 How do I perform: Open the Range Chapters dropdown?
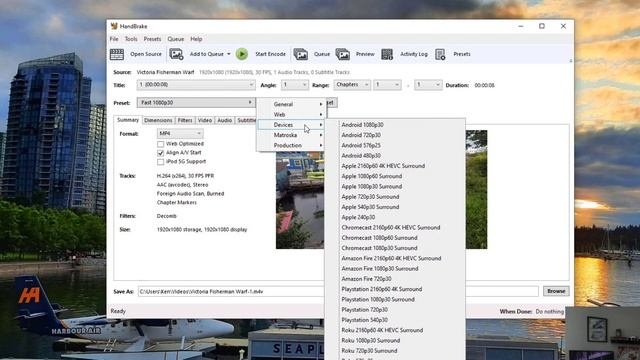pyautogui.click(x=352, y=85)
